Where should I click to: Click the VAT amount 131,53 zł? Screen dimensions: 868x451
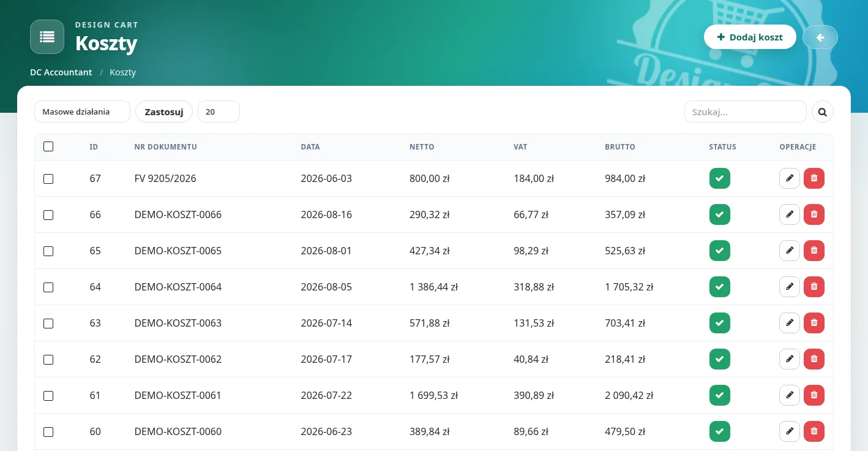pyautogui.click(x=534, y=323)
